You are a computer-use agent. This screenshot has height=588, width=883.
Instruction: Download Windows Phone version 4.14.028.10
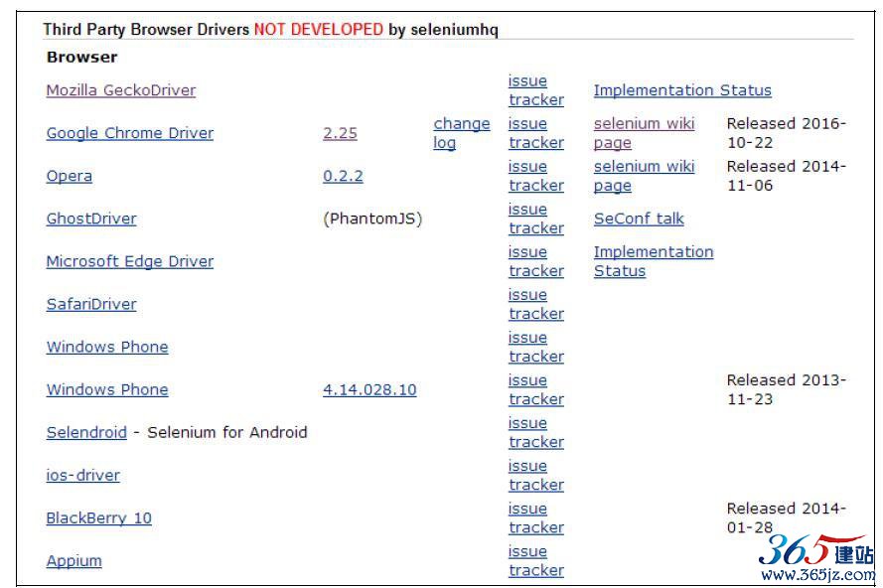tap(369, 389)
